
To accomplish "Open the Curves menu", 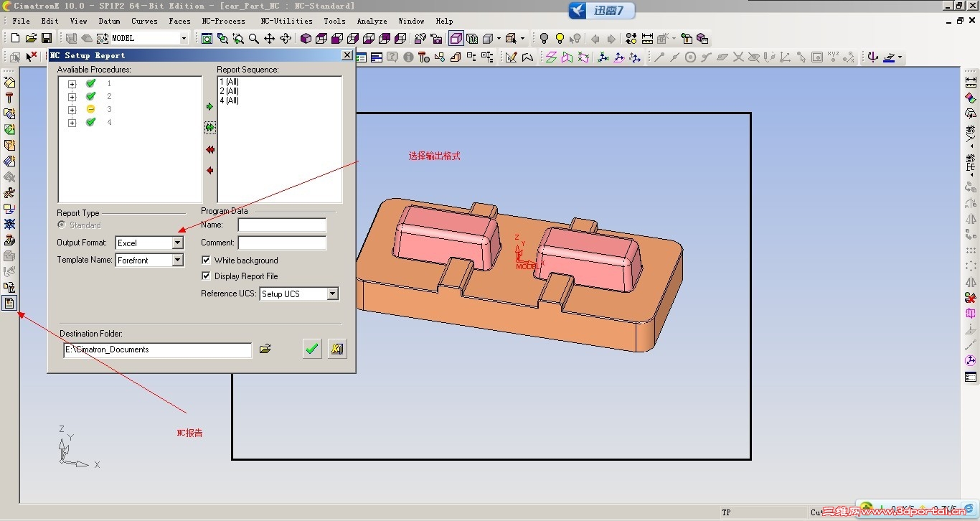I will click(x=144, y=21).
